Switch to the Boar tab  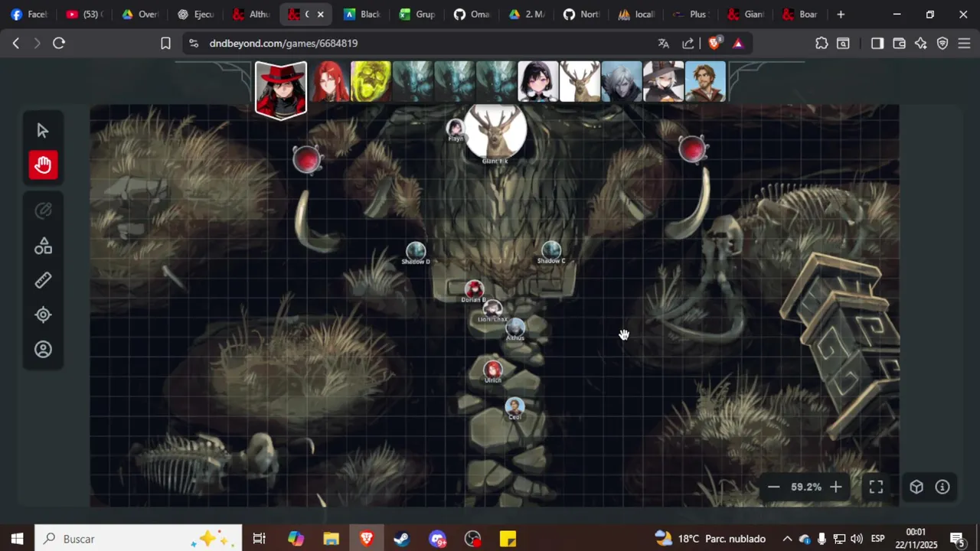tap(800, 15)
